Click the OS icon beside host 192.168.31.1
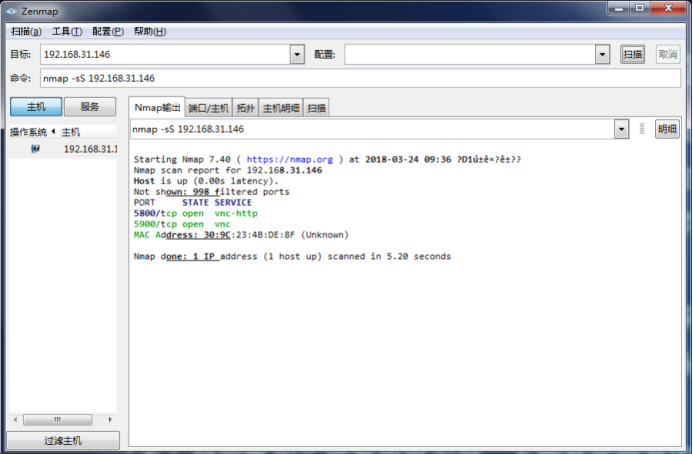Viewport: 693px width, 454px height. (x=35, y=149)
